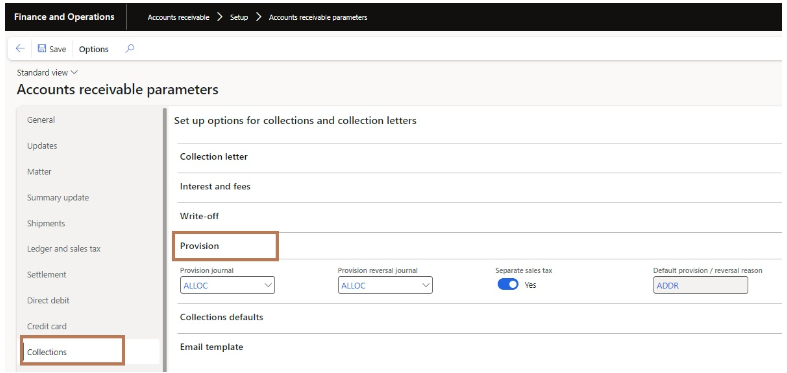Click the floppy-disk icon on Save
This screenshot has height=373, width=787.
click(42, 49)
